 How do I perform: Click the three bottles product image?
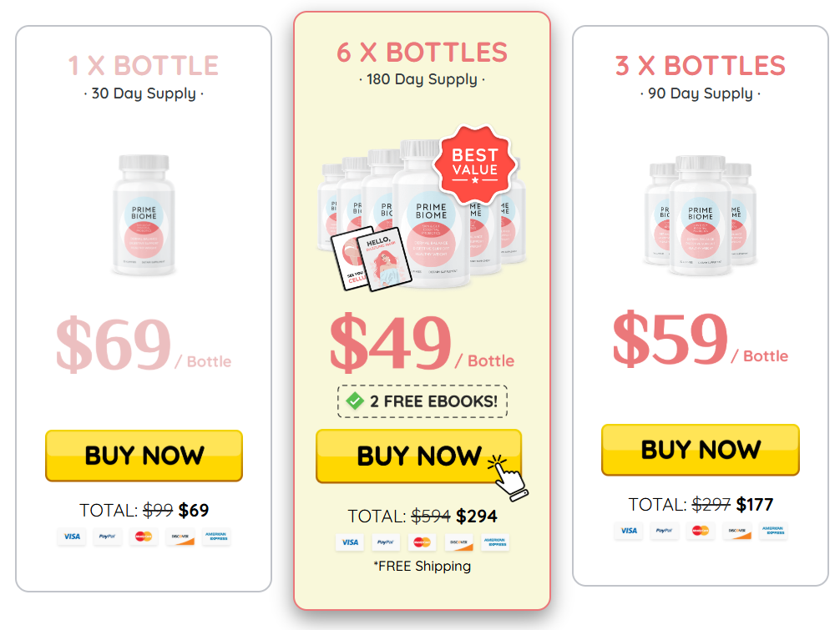[701, 215]
